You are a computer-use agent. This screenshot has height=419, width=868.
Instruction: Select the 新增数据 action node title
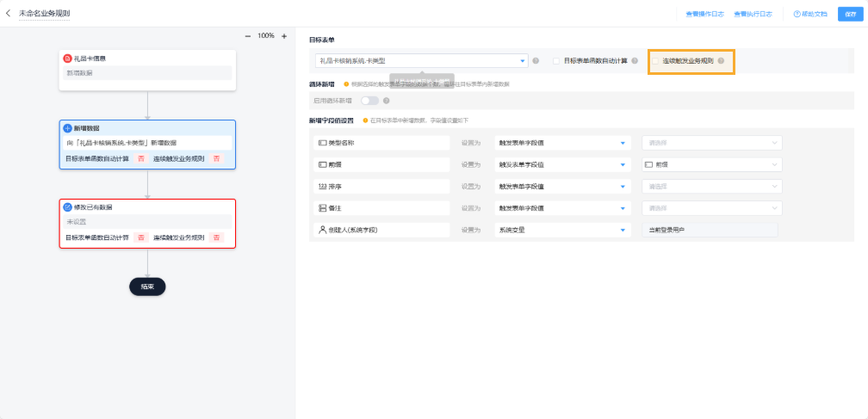(87, 128)
